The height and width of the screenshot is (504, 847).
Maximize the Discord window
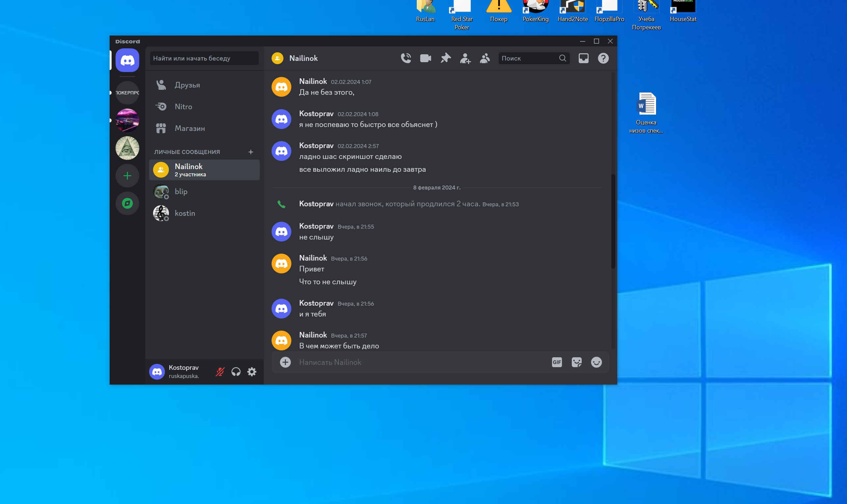tap(596, 41)
